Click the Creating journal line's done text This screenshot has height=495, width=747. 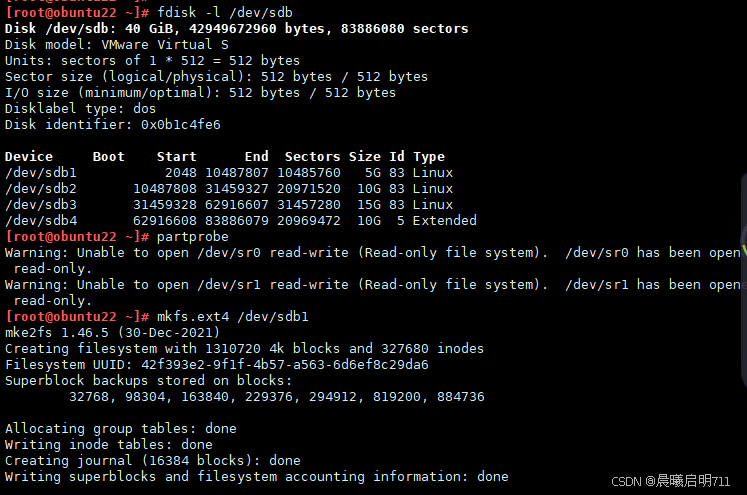coord(284,461)
